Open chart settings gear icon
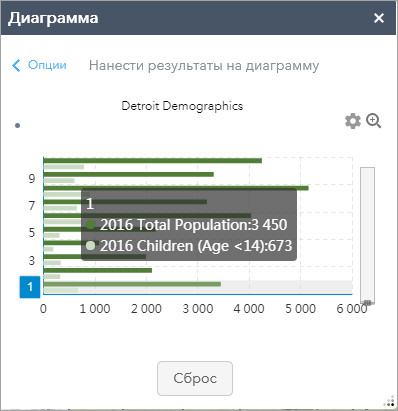398x411 pixels. click(x=353, y=121)
